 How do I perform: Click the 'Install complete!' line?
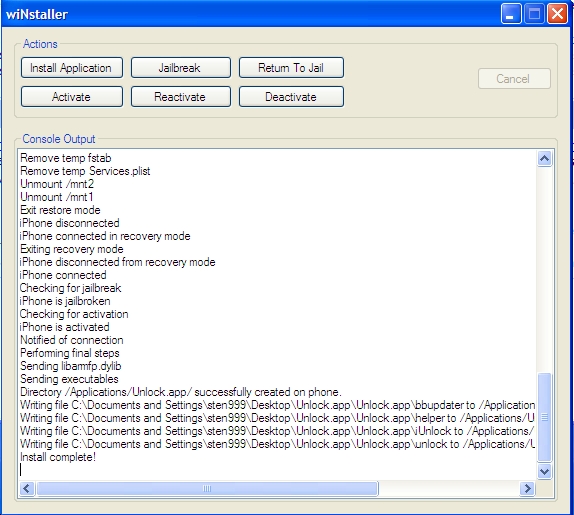tap(58, 457)
